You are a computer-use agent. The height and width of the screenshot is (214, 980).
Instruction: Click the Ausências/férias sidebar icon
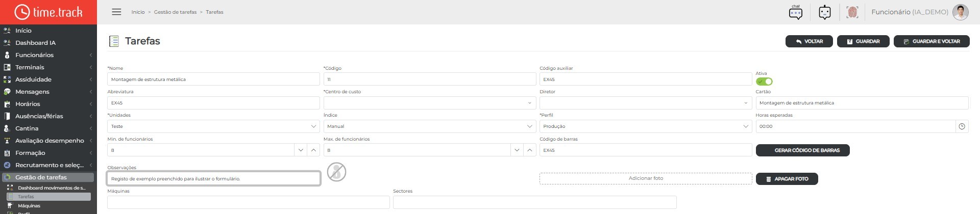click(7, 116)
